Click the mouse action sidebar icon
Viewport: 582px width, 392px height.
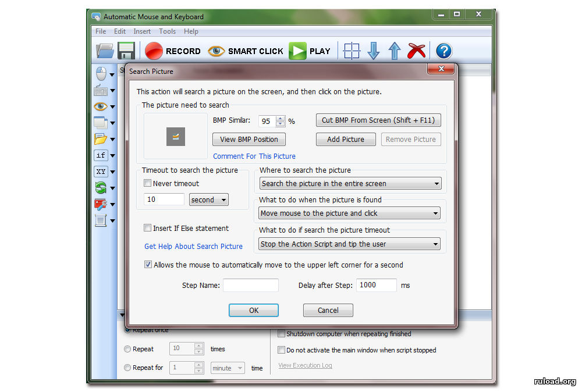(x=101, y=74)
